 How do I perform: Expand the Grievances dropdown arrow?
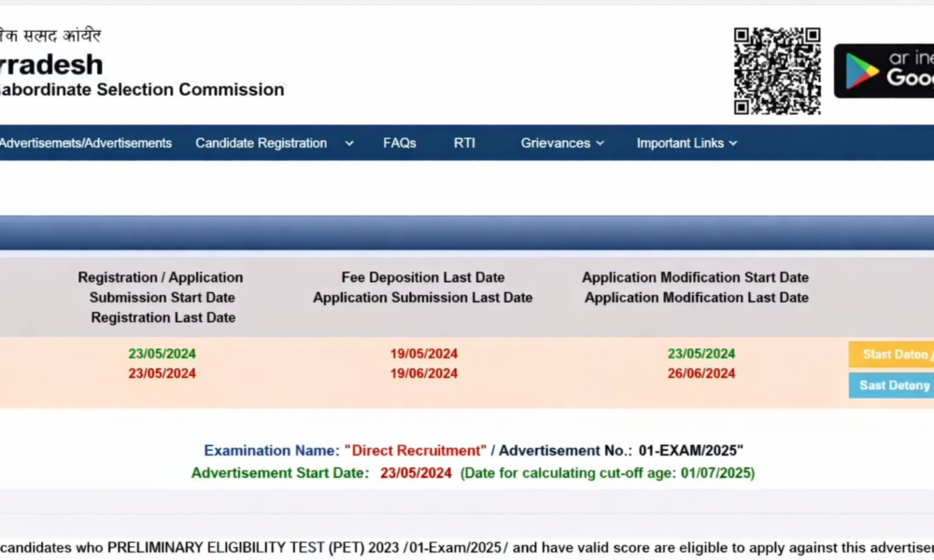(600, 143)
